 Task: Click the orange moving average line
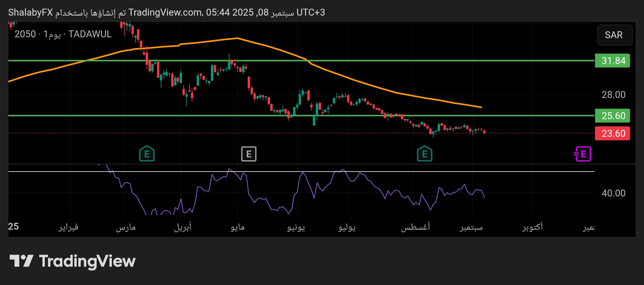tap(348, 78)
